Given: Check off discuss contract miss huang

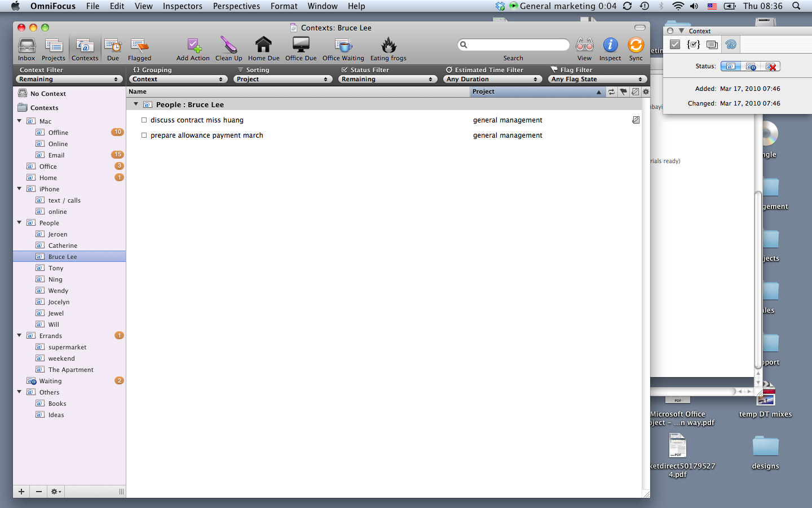Looking at the screenshot, I should coord(144,120).
